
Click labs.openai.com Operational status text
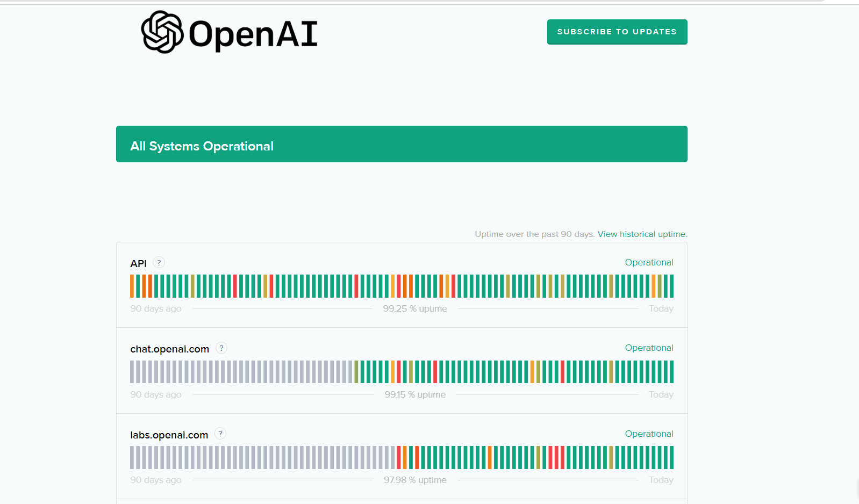[x=649, y=434]
